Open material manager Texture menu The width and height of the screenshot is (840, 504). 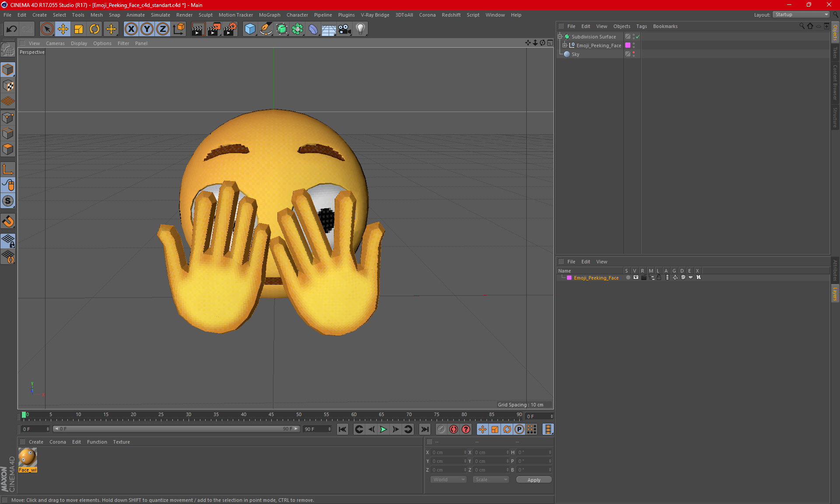tap(121, 442)
